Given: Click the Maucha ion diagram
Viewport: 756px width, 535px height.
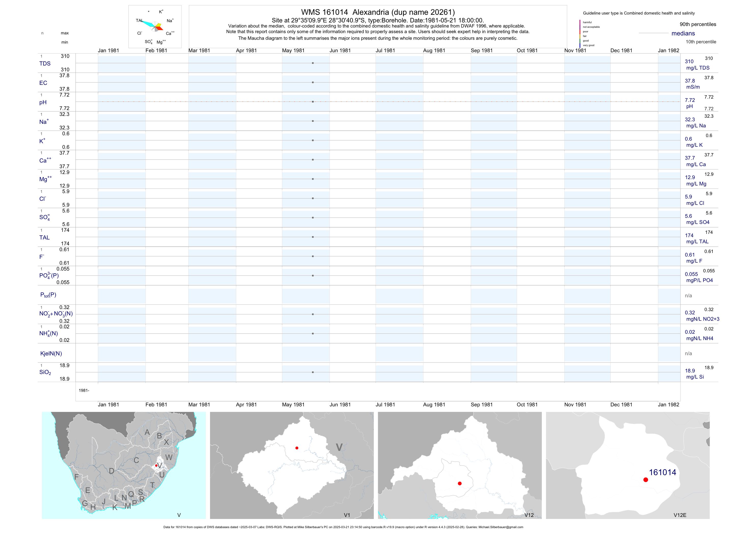Looking at the screenshot, I should pyautogui.click(x=155, y=26).
